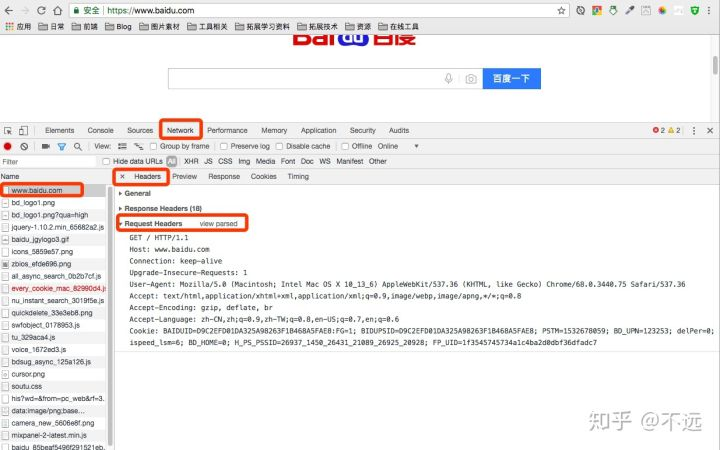Open image search via camera icon

471,79
